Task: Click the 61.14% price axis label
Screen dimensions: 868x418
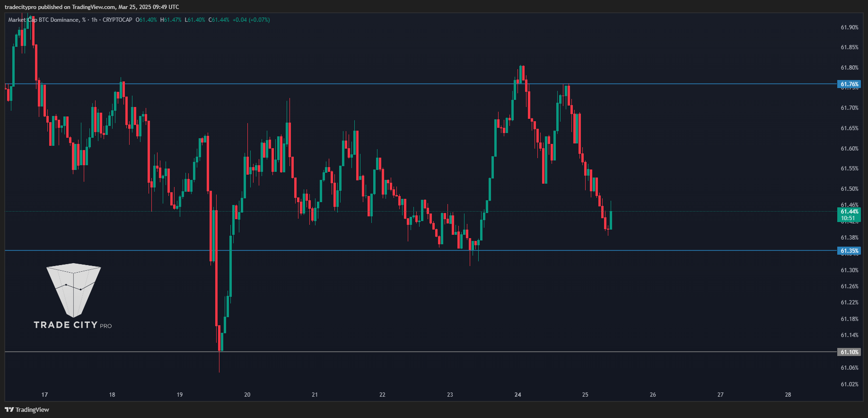Action: tap(849, 335)
